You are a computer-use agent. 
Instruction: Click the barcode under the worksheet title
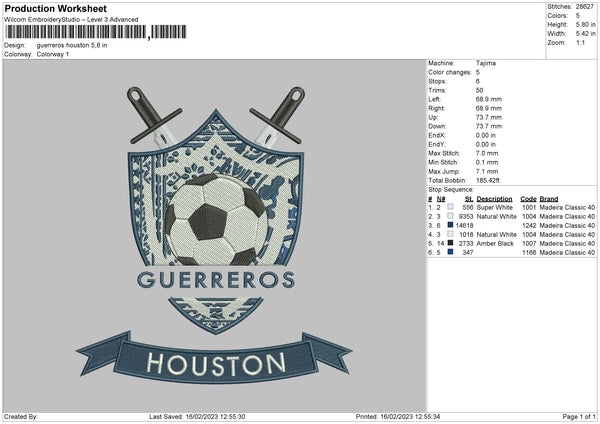(96, 32)
